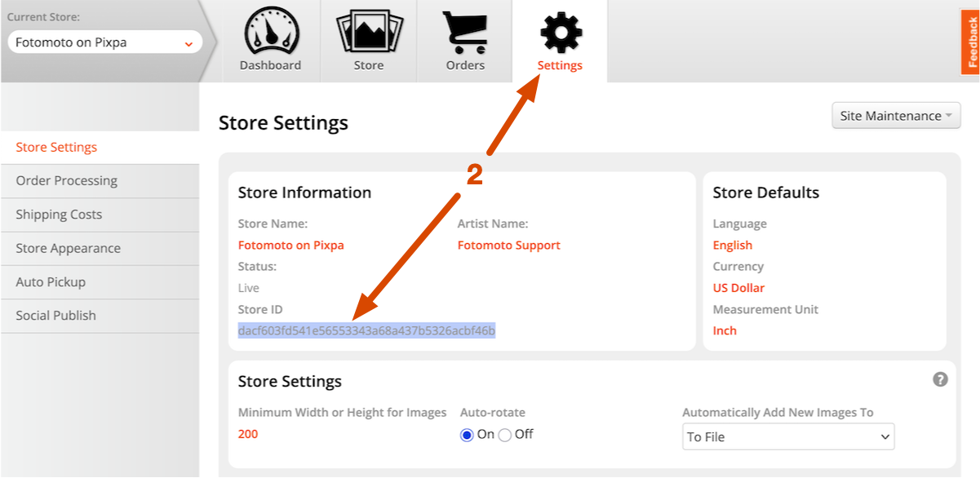The image size is (980, 478).
Task: Set Auto-rotate to Off
Action: pos(505,435)
